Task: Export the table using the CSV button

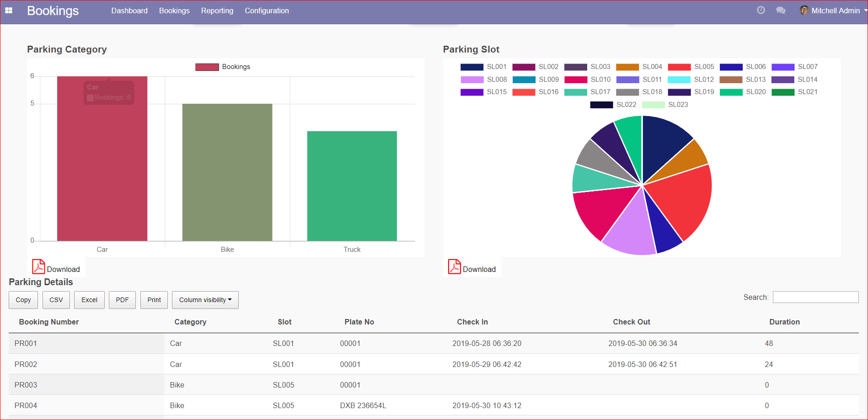Action: pos(56,300)
